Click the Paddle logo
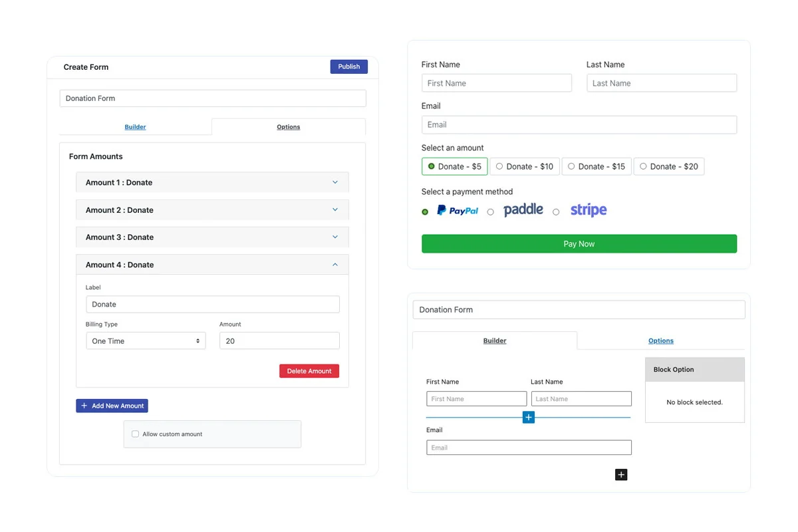The height and width of the screenshot is (532, 798). [523, 210]
